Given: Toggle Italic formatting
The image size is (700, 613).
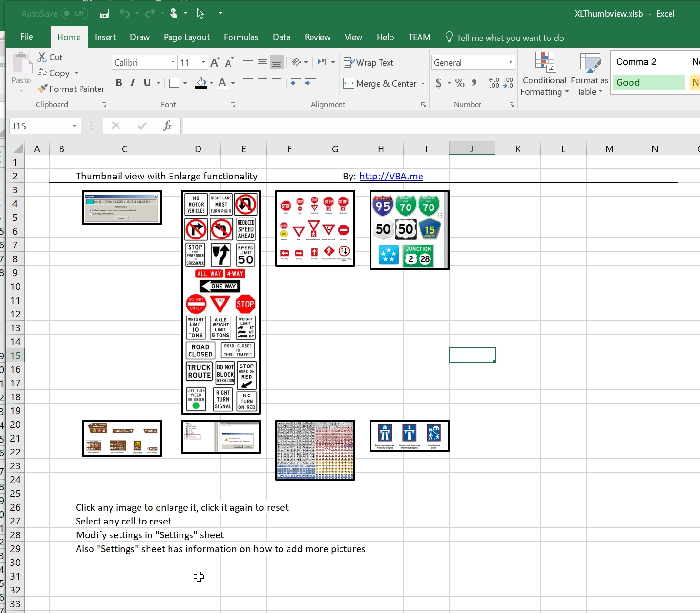Looking at the screenshot, I should coord(133,83).
